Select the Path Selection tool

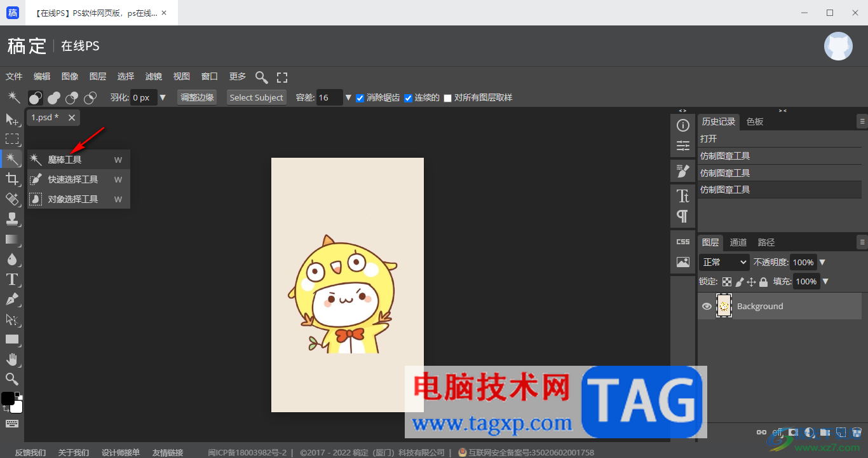pyautogui.click(x=12, y=319)
